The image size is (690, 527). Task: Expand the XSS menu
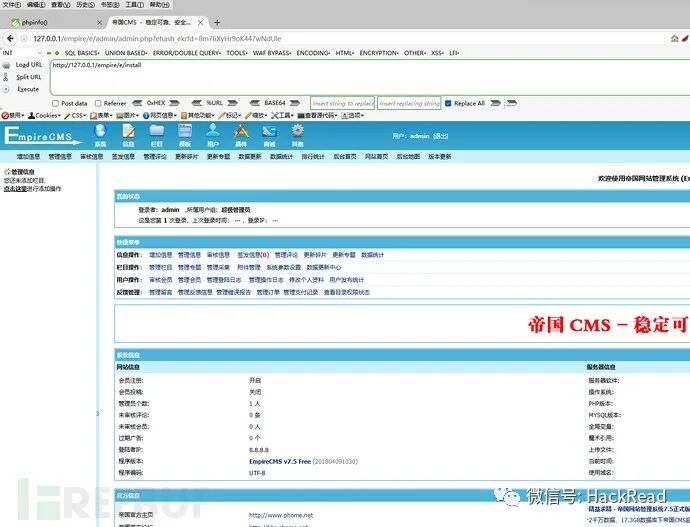pyautogui.click(x=437, y=53)
